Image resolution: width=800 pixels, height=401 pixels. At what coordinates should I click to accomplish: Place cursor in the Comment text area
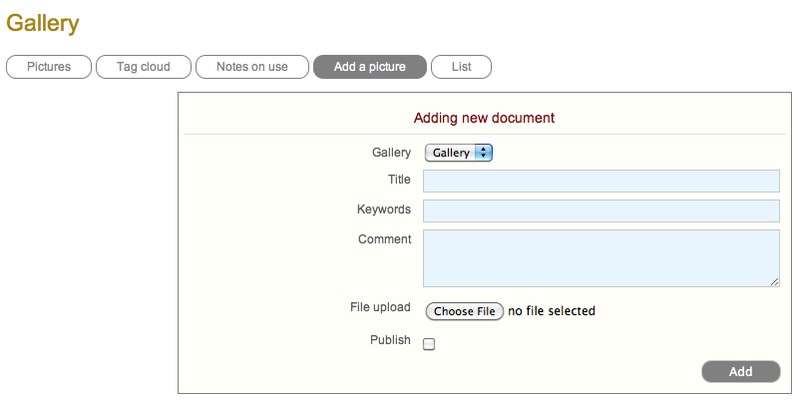pos(601,259)
